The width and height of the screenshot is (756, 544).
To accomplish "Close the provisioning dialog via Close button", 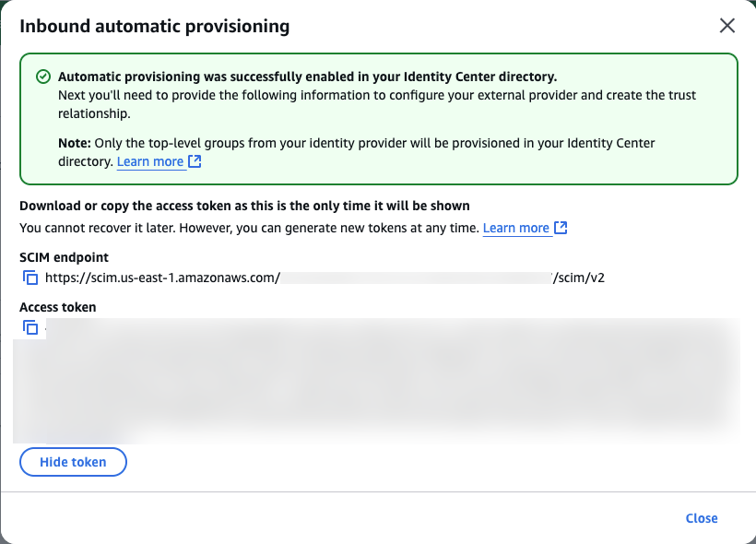I will click(x=701, y=518).
